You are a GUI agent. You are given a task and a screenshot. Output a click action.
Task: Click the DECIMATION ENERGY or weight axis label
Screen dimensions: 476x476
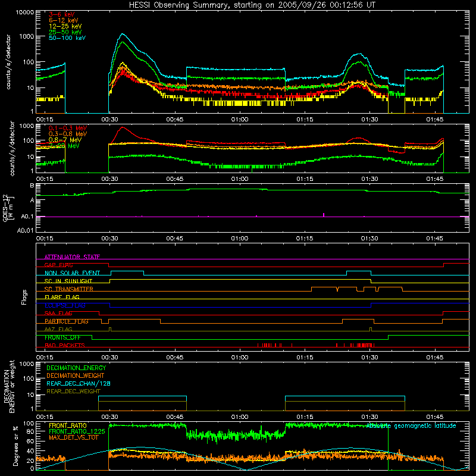pos(9,386)
